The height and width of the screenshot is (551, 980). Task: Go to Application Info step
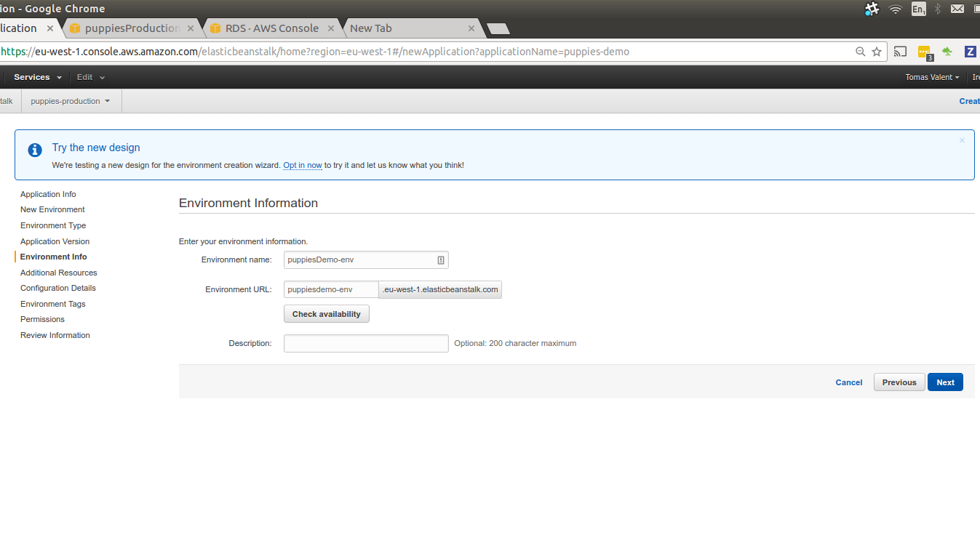tap(48, 194)
